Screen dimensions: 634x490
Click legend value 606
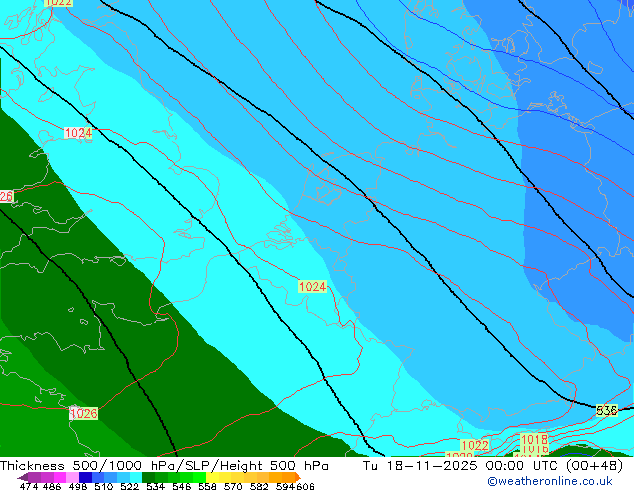pyautogui.click(x=304, y=486)
